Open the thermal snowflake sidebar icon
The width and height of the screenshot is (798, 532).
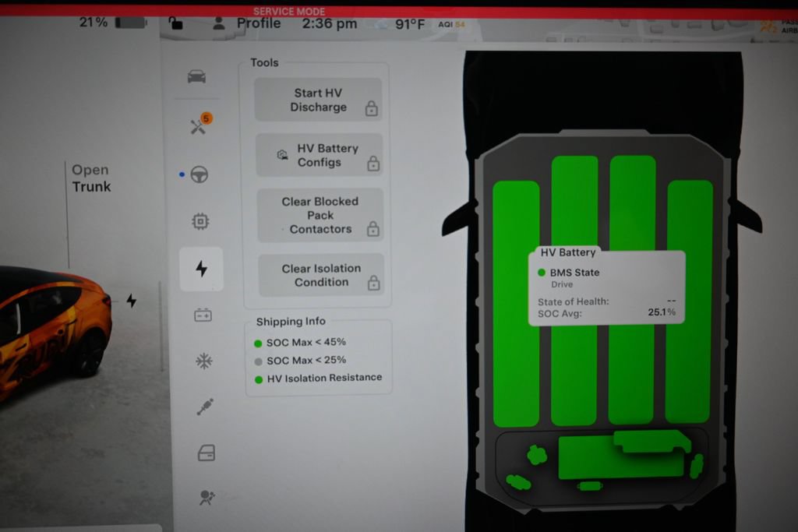click(203, 361)
